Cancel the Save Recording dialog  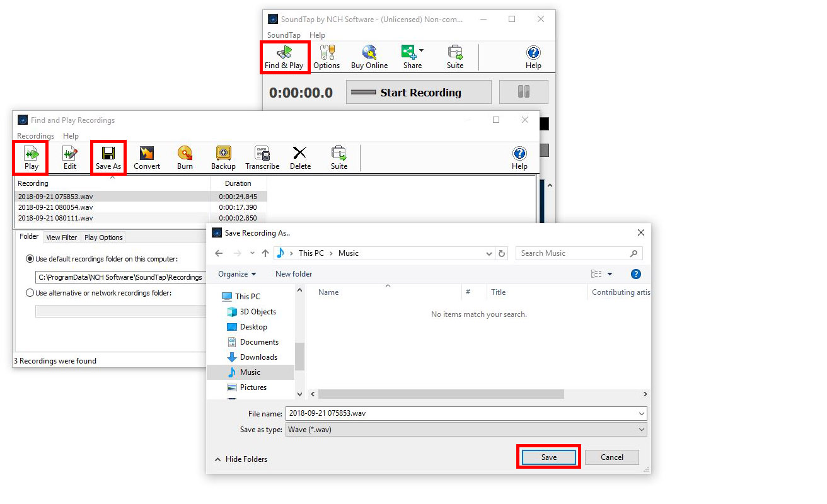[611, 457]
